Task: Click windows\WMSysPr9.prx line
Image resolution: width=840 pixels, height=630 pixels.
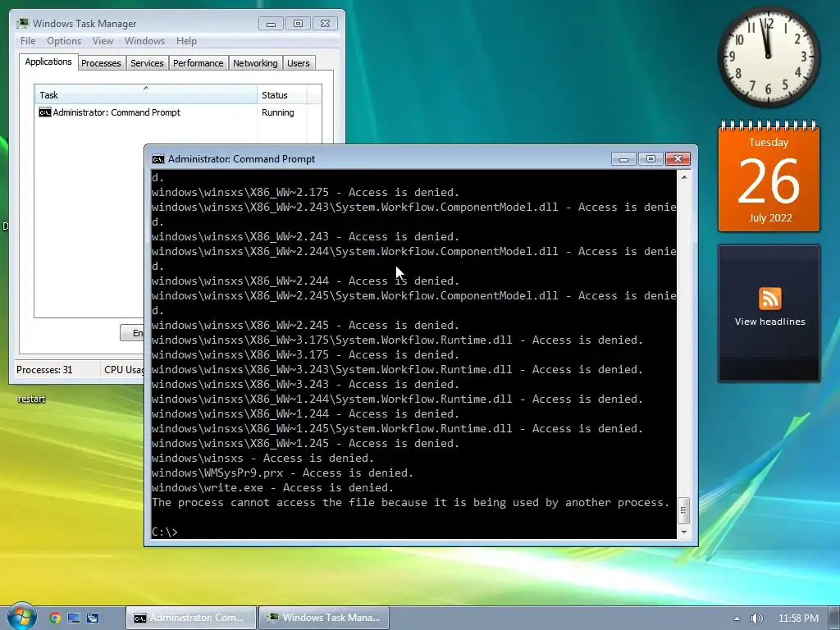Action: (282, 473)
